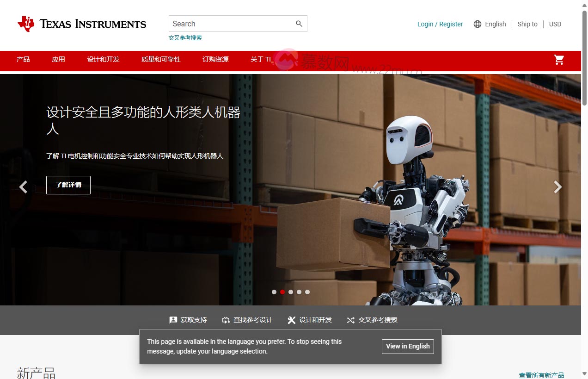The height and width of the screenshot is (379, 588).
Task: Go to previous carousel slide arrow
Action: click(23, 187)
